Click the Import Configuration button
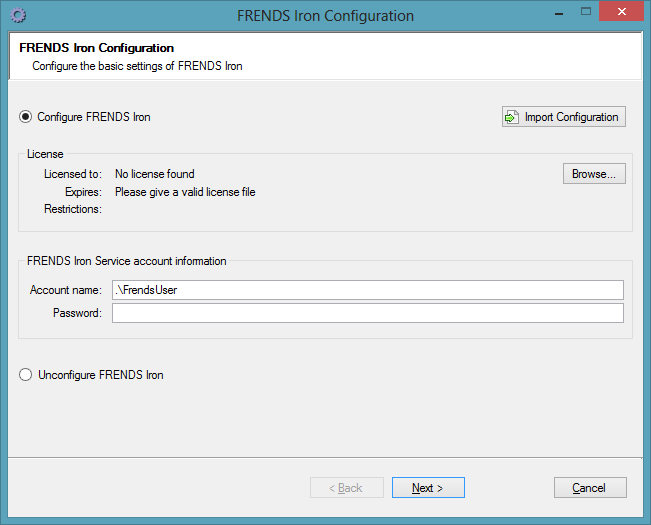Screen dimensions: 651x525 tap(563, 117)
